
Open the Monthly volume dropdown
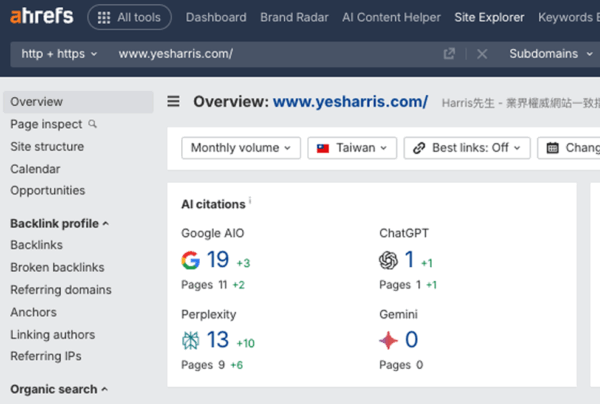(241, 148)
